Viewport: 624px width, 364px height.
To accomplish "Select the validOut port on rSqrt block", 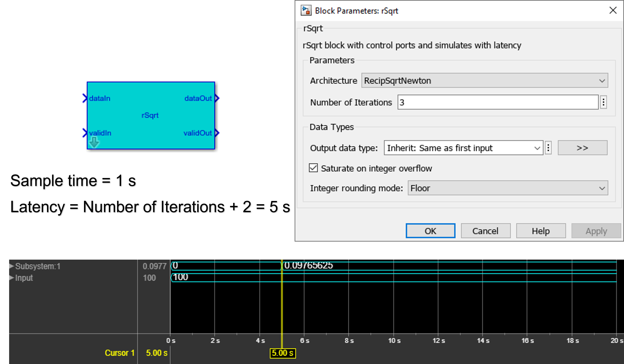I will click(217, 133).
